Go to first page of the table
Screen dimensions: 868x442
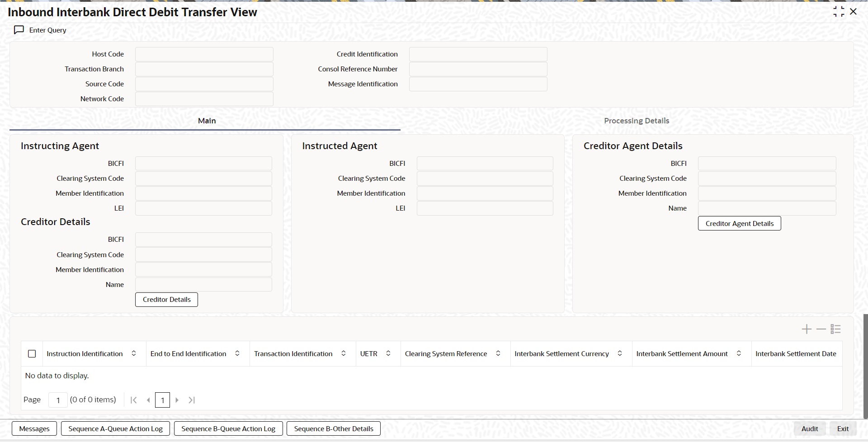coord(133,400)
